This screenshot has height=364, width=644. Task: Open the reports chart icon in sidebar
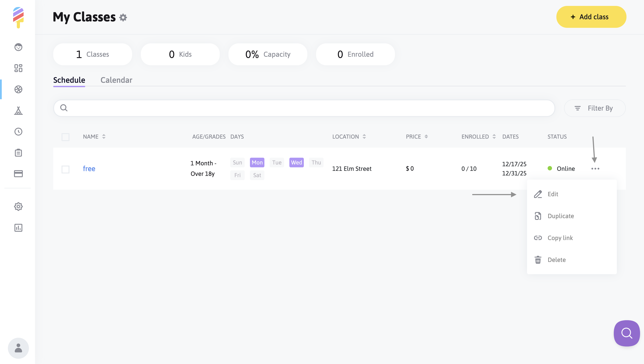tap(18, 228)
